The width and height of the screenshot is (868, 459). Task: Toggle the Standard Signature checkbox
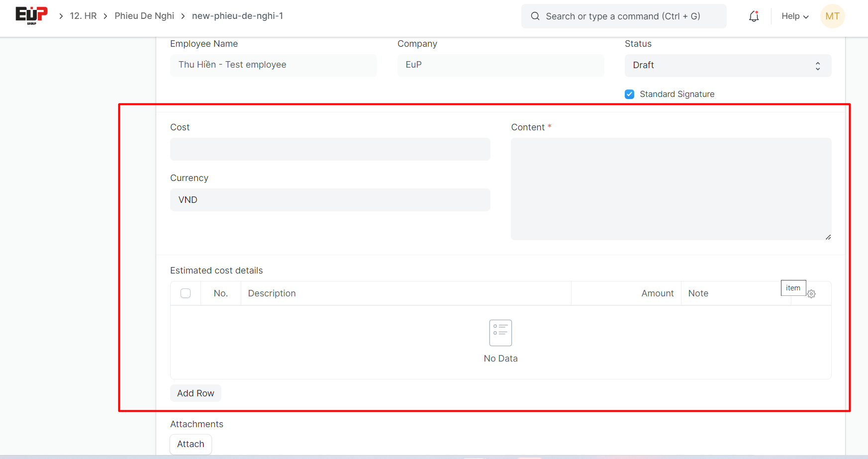[630, 94]
